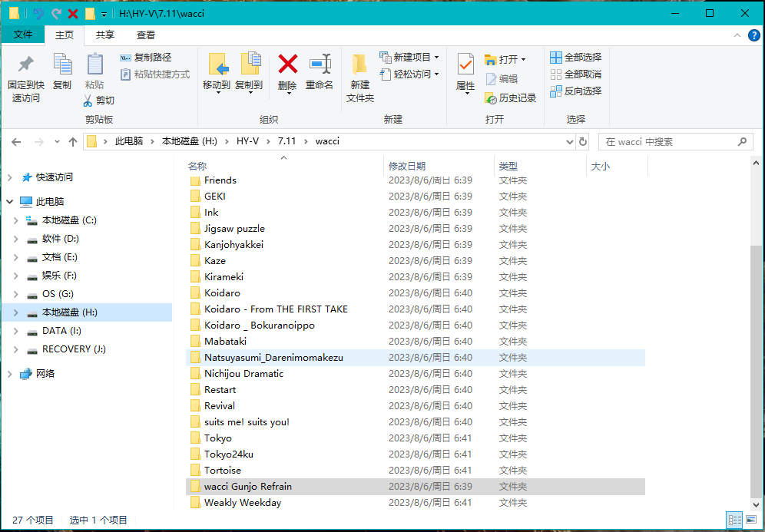Click the Copy ribbon icon
765x532 pixels.
click(62, 71)
